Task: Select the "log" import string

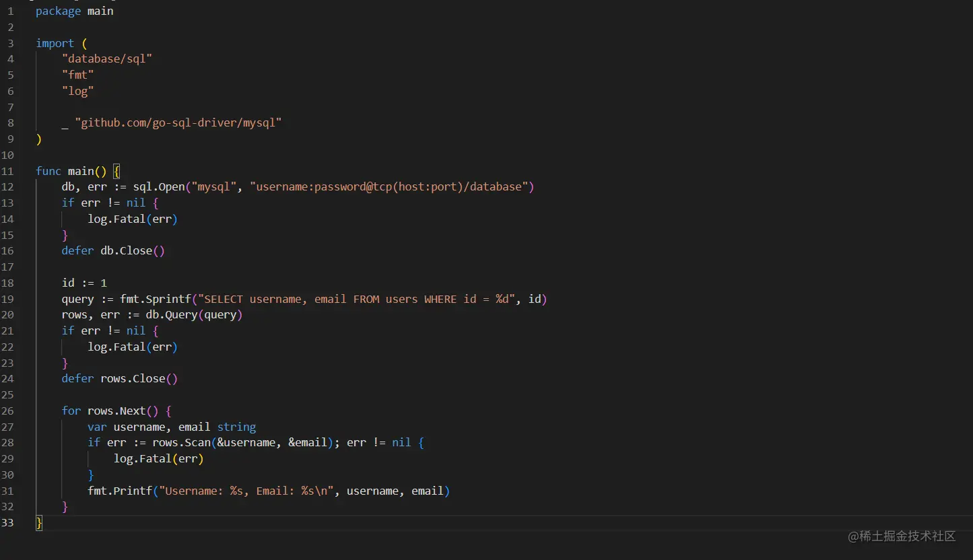Action: click(78, 91)
